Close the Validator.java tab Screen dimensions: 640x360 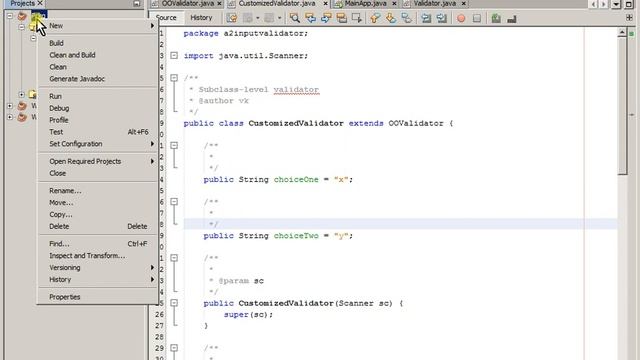click(464, 3)
